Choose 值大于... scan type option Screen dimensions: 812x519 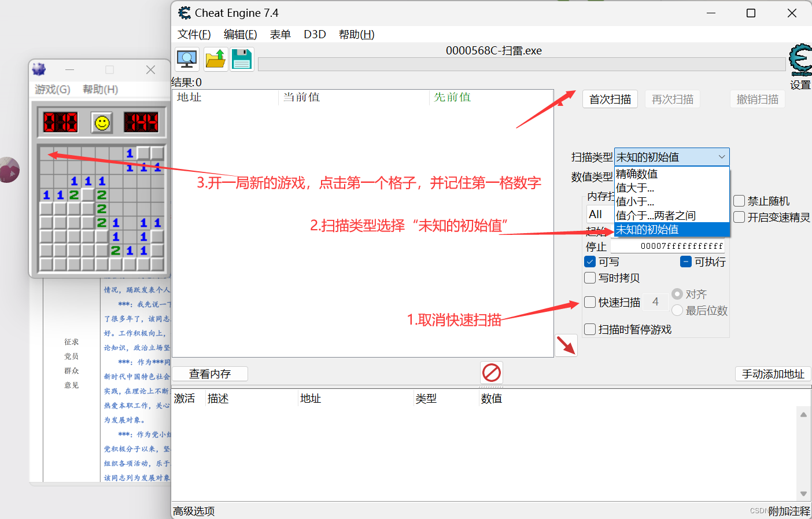pyautogui.click(x=671, y=188)
